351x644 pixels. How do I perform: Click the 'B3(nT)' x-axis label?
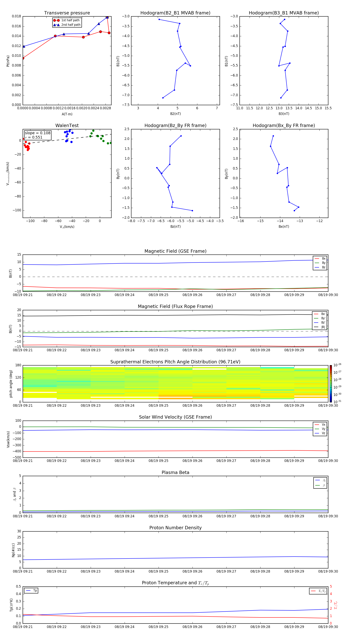pos(284,114)
